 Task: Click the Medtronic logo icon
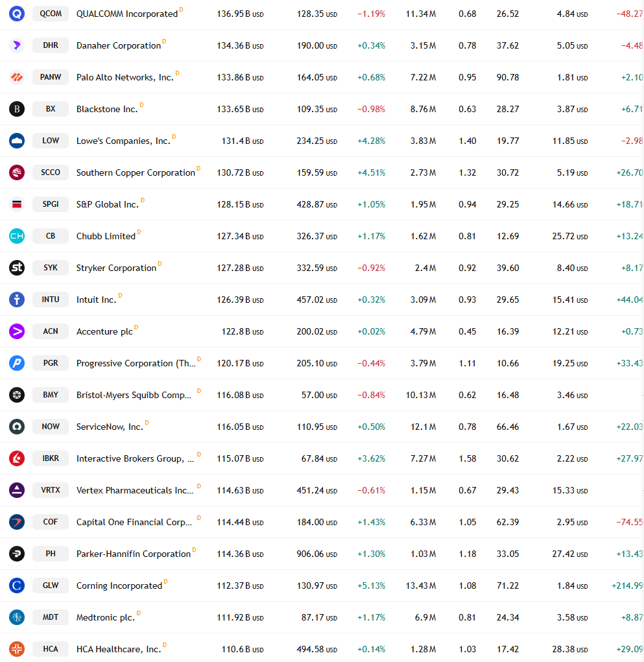click(x=17, y=617)
